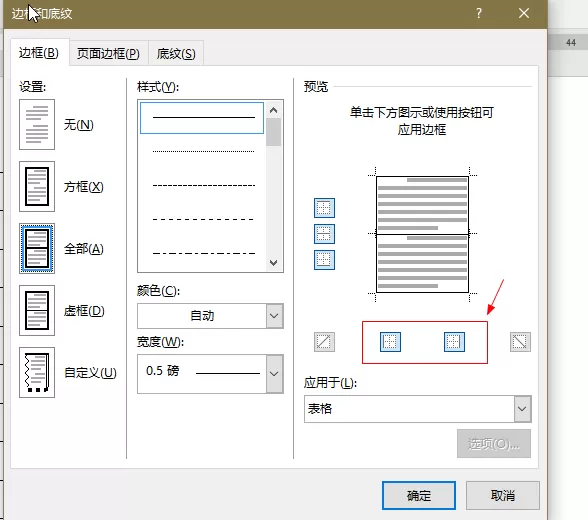This screenshot has height=520, width=588.
Task: Click the 确定 button
Action: click(x=419, y=496)
